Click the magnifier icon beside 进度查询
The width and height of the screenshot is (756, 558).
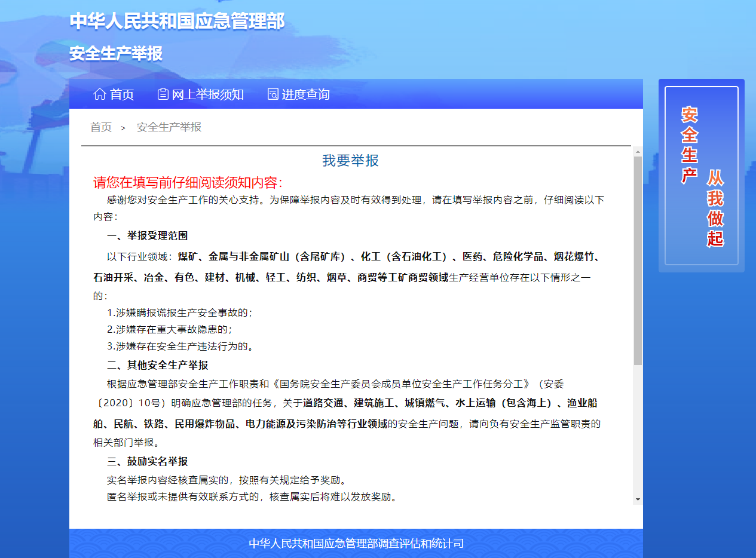click(x=273, y=94)
